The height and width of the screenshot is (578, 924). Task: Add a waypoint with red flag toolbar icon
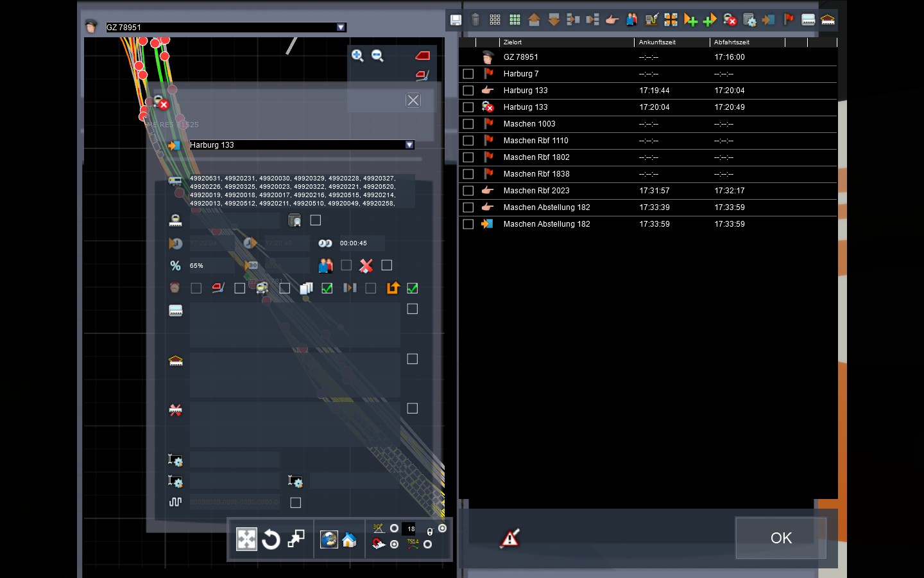click(789, 20)
